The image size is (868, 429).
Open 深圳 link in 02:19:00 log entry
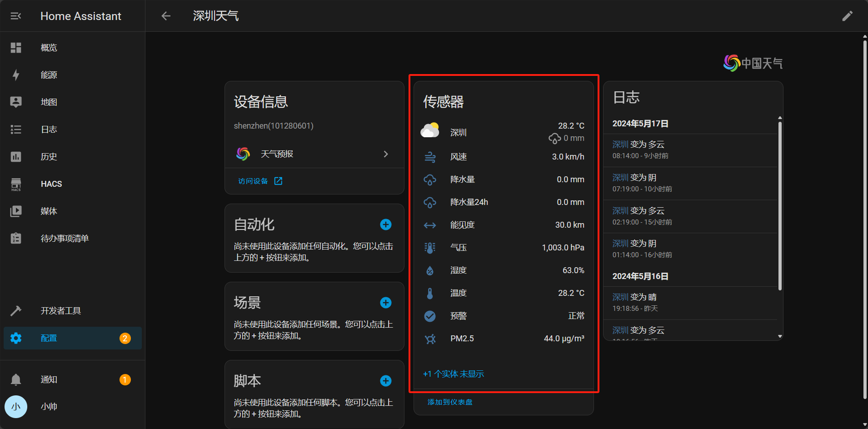coord(620,211)
